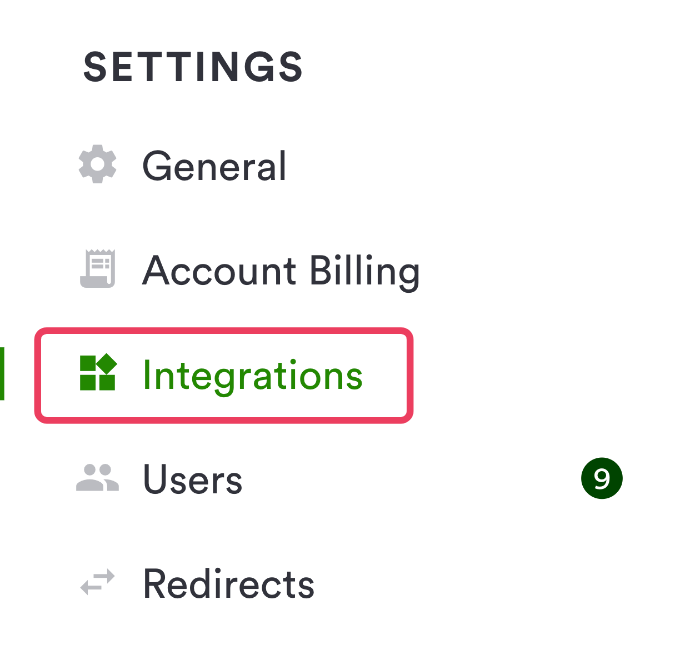Click the General gear icon
This screenshot has width=676, height=665.
(98, 165)
